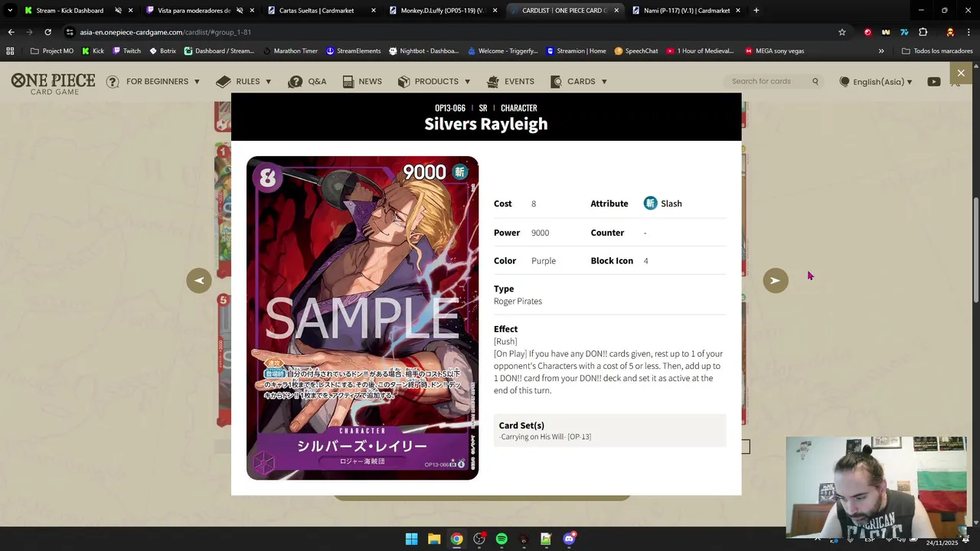Open the 1 Hour of Medieval bookmark

coord(700,51)
